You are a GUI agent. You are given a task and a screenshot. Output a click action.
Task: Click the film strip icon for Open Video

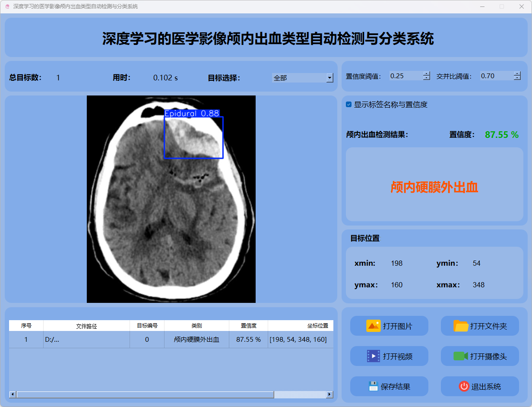[373, 356]
